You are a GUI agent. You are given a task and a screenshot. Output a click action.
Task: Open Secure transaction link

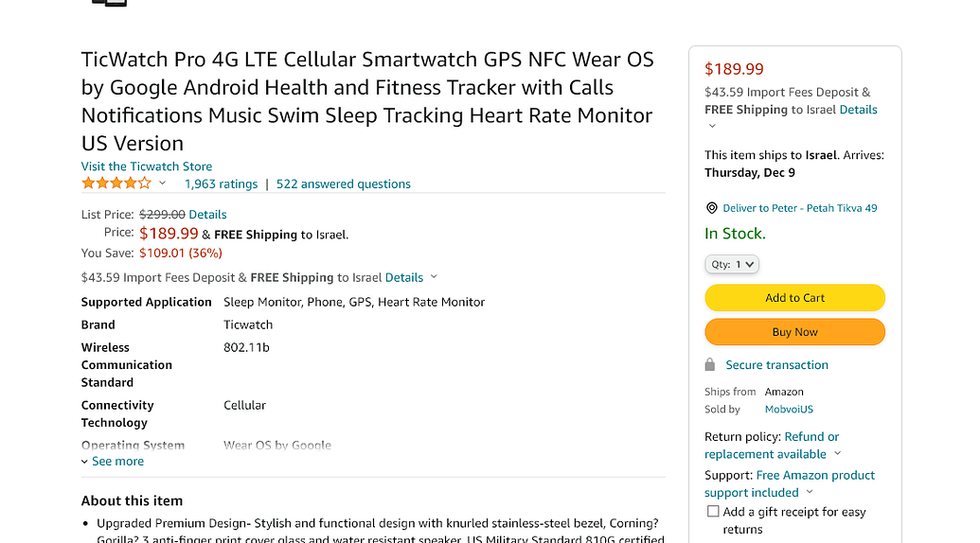click(x=776, y=365)
